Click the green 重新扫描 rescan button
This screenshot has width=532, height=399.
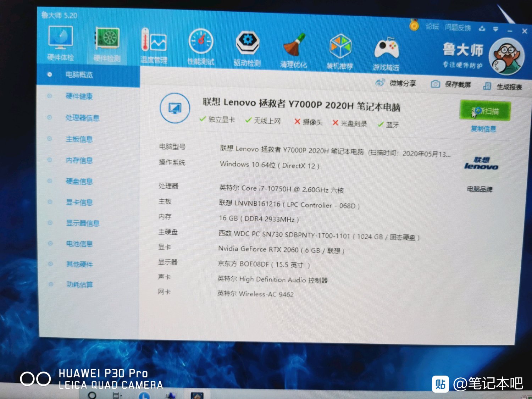(485, 111)
